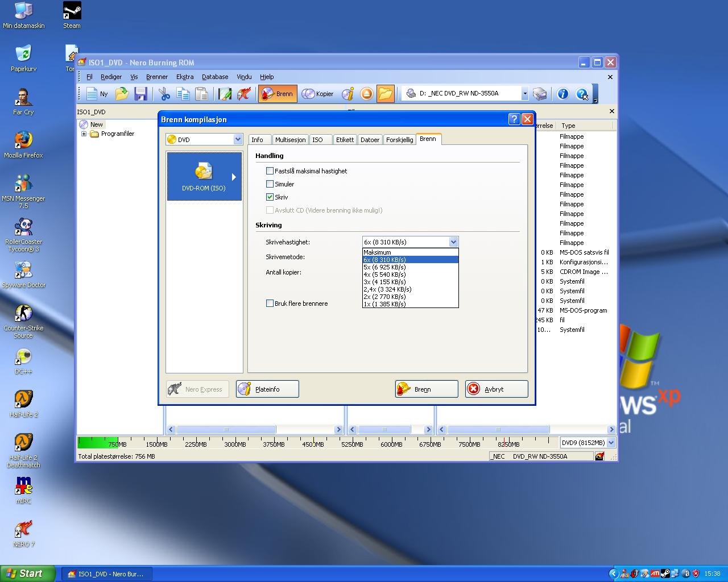This screenshot has height=582, width=728.
Task: Toggle the Skrivehastighet dropdown arrow
Action: pos(453,242)
